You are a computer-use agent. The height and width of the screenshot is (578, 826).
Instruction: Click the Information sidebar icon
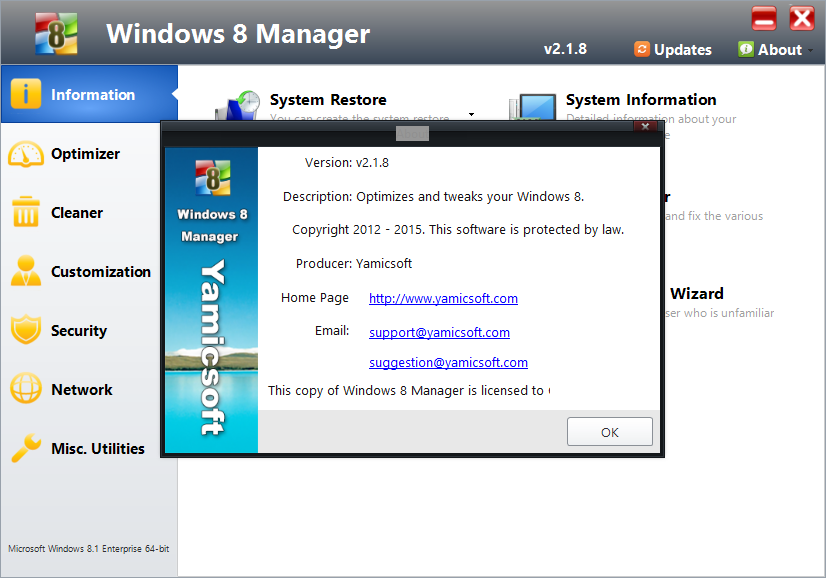tap(25, 94)
